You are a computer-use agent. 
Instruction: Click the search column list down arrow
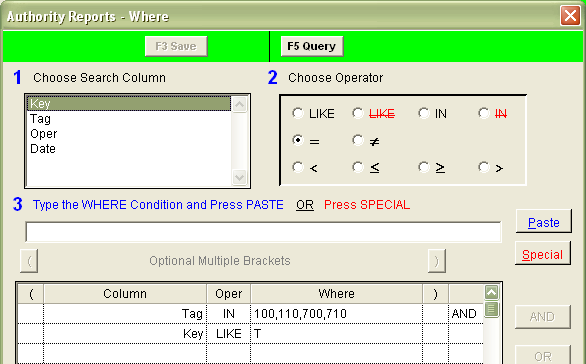click(240, 177)
